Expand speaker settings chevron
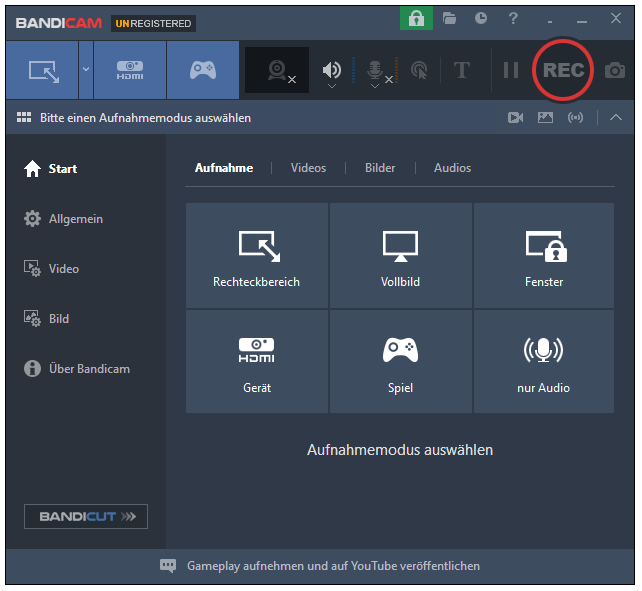 (332, 86)
